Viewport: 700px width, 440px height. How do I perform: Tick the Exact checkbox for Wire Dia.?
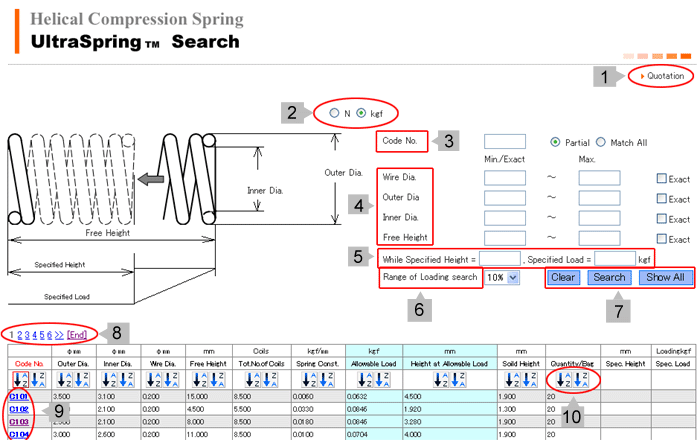pos(661,178)
